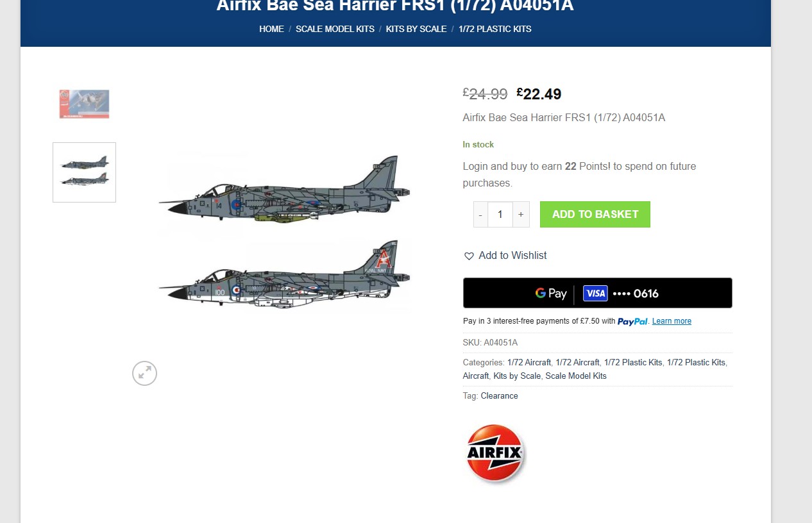Go to Home in the breadcrumb

[271, 29]
